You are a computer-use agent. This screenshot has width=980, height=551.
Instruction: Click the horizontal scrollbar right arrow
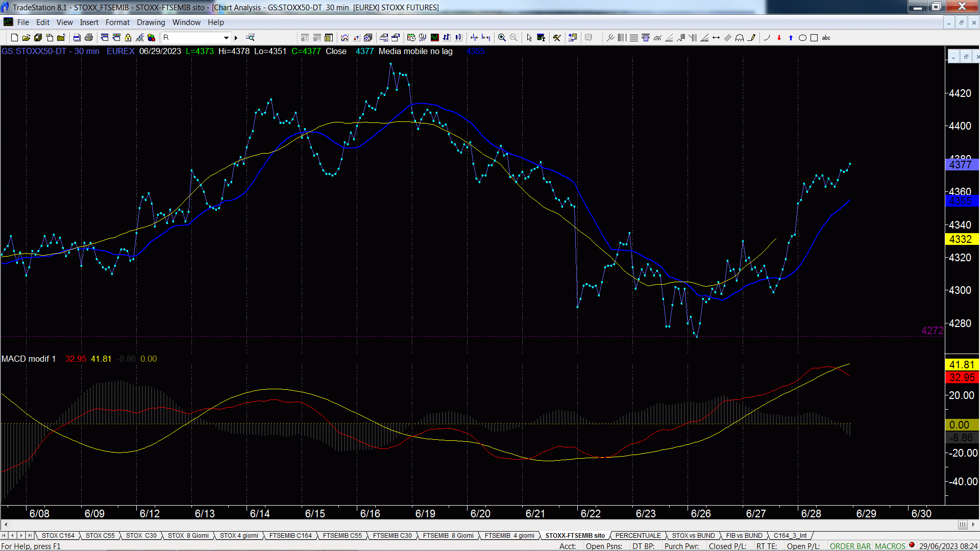(973, 524)
